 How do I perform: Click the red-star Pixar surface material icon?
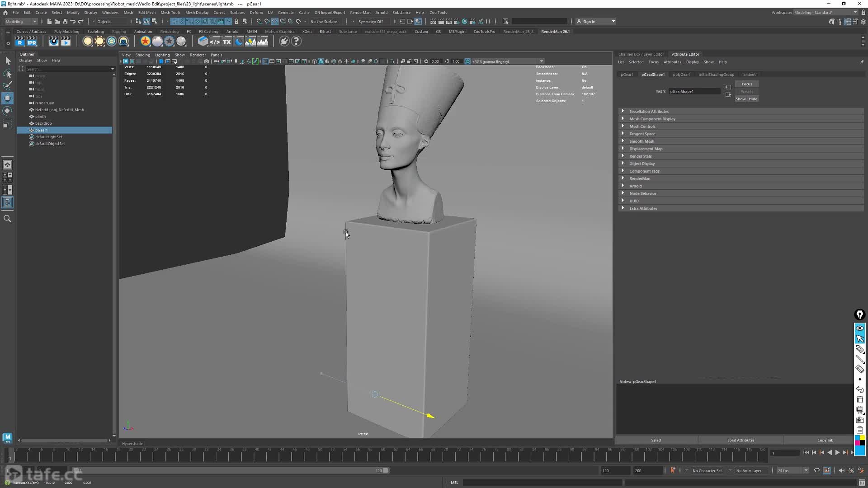coord(145,42)
